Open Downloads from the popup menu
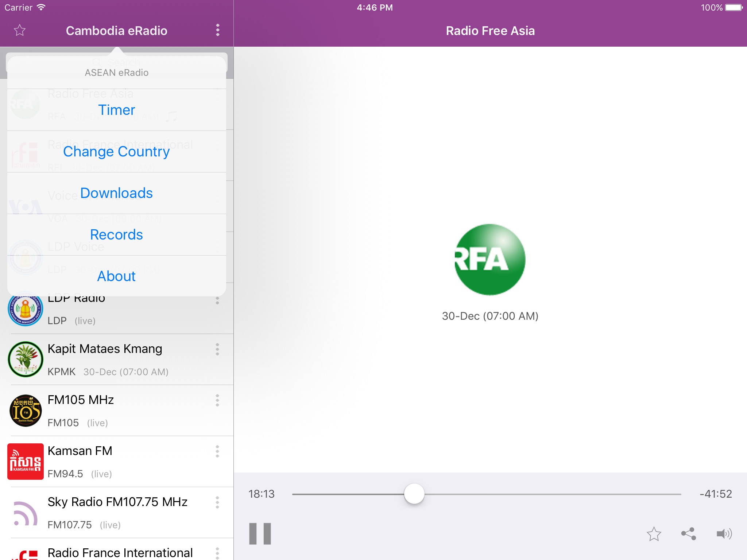The width and height of the screenshot is (747, 560). (117, 193)
